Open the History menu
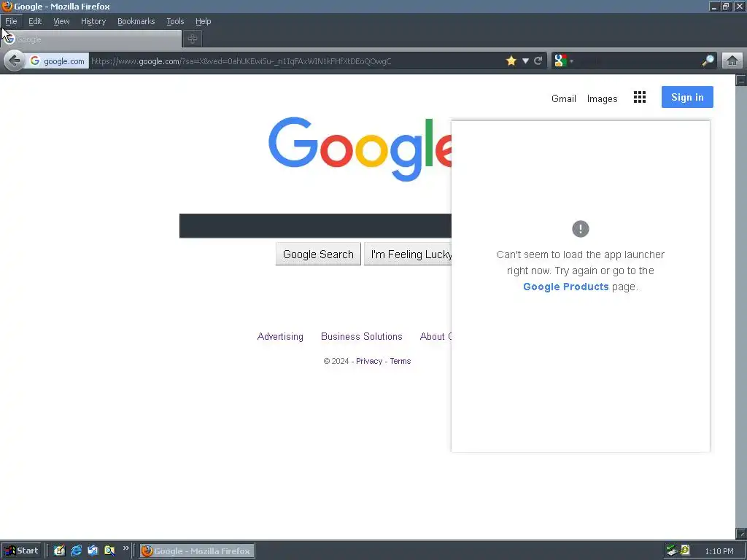This screenshot has width=747, height=560. [x=93, y=21]
